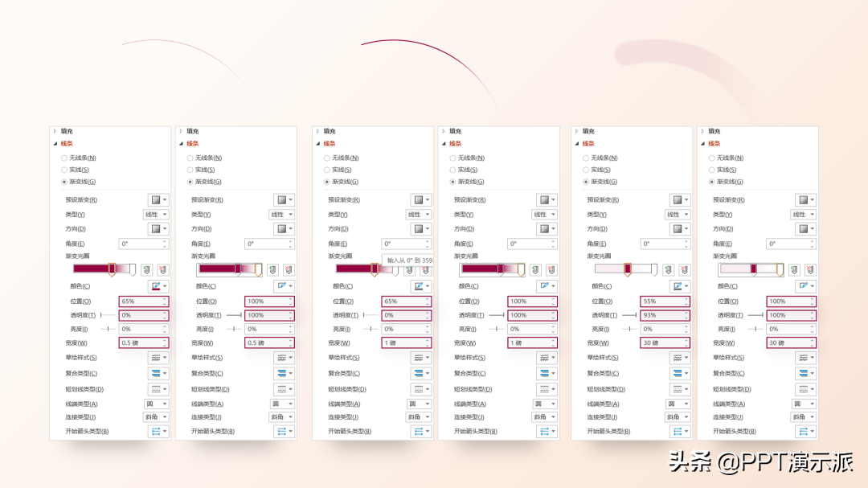868x488 pixels.
Task: Click 透明度 field showing 0% in first panel
Action: click(x=143, y=315)
